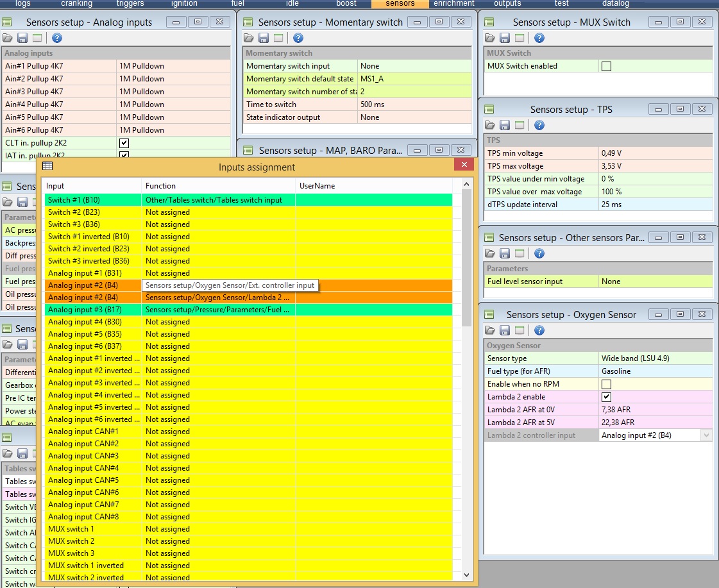
Task: Click open folder icon in Analog inputs panel
Action: tap(8, 38)
